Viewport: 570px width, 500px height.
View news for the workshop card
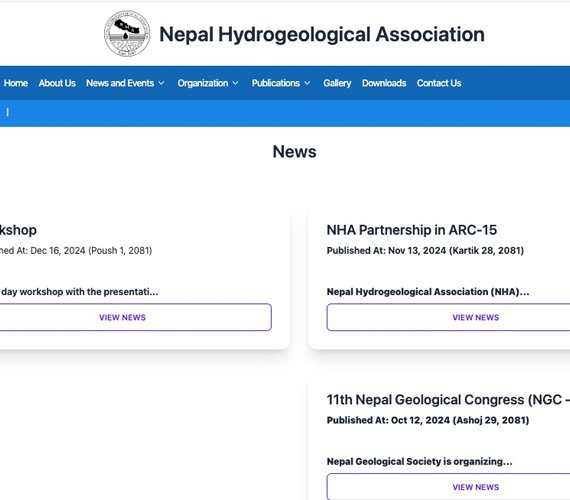pyautogui.click(x=135, y=317)
